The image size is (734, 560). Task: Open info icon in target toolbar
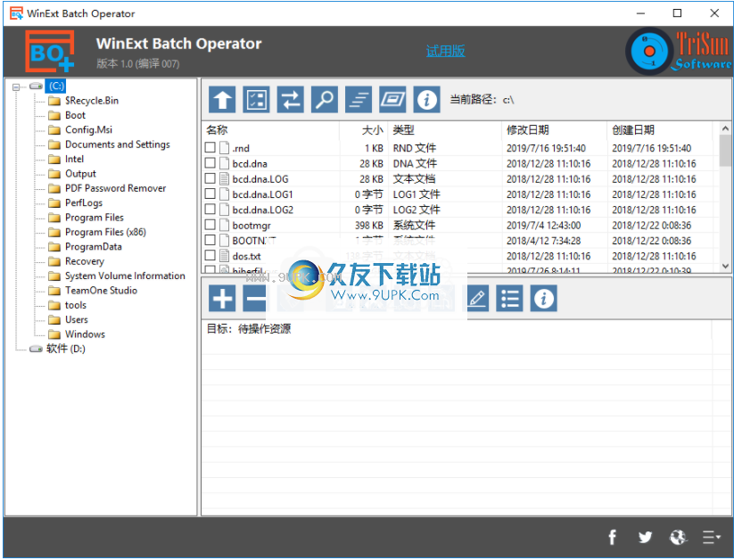pyautogui.click(x=543, y=298)
